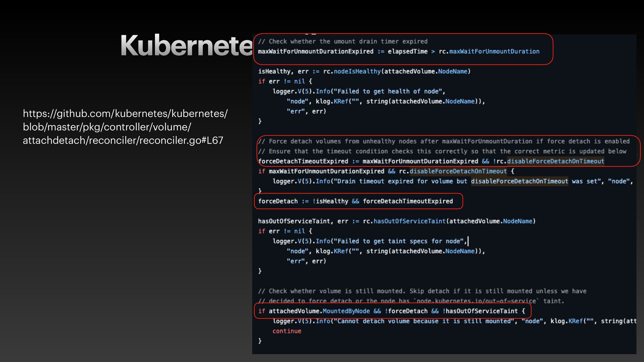Click the Kubernetes slide title

pyautogui.click(x=186, y=46)
